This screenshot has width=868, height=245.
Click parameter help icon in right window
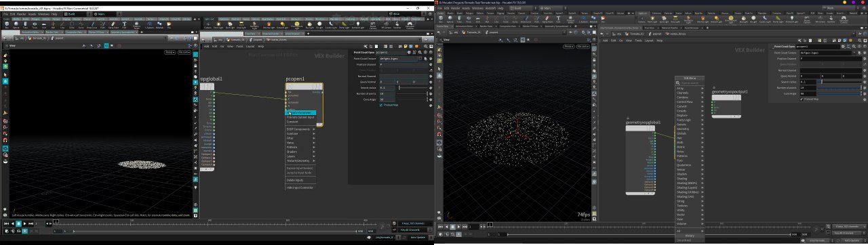pyautogui.click(x=865, y=47)
